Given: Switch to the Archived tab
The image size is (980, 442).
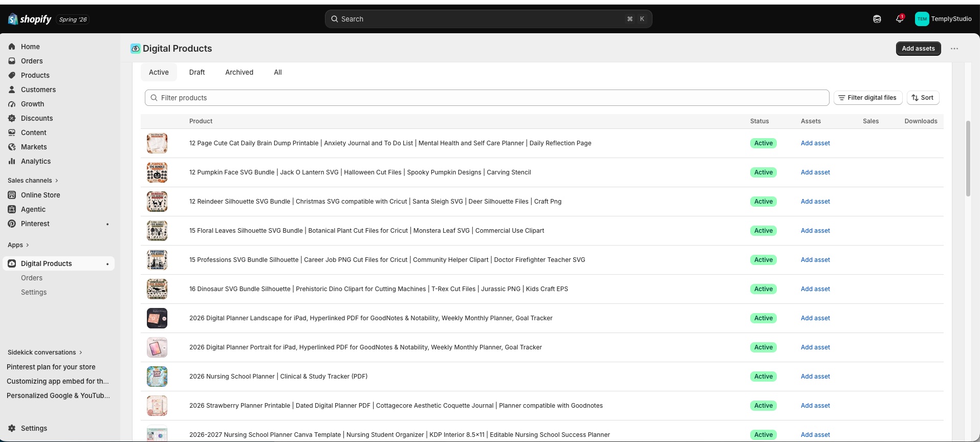Looking at the screenshot, I should [x=239, y=72].
